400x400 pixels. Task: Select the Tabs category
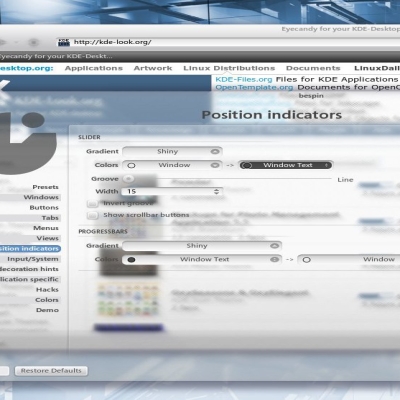pyautogui.click(x=50, y=218)
